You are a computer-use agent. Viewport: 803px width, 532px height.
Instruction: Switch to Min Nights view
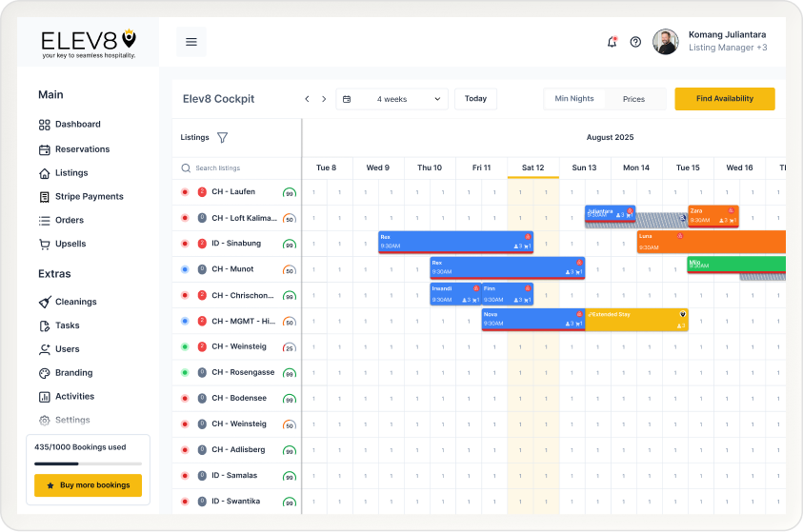click(574, 99)
